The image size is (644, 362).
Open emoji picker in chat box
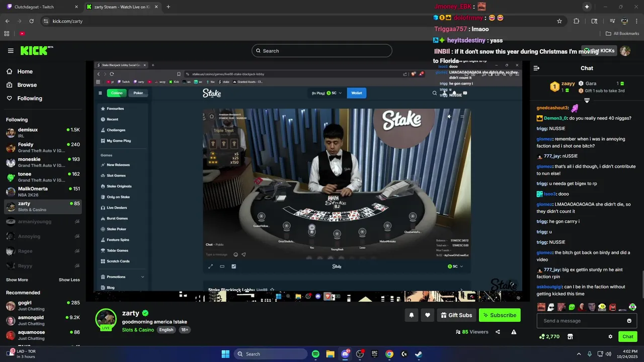pyautogui.click(x=629, y=321)
